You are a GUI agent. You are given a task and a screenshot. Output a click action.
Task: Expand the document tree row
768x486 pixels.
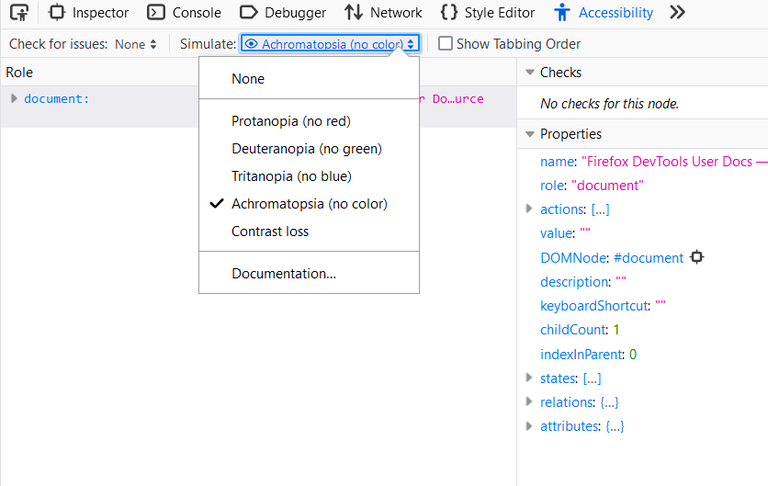[x=14, y=98]
